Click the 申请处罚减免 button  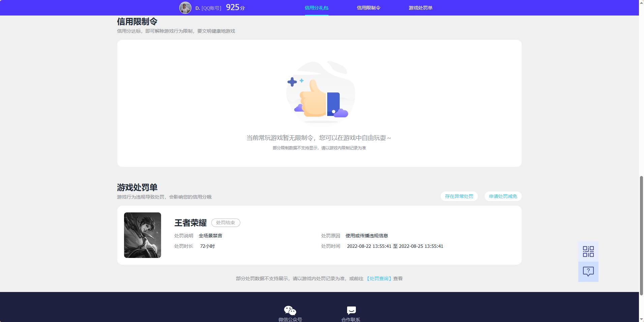pyautogui.click(x=503, y=196)
